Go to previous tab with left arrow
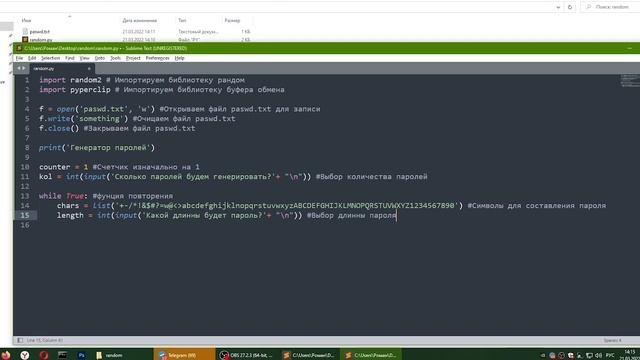640x360 pixels. 19,68
